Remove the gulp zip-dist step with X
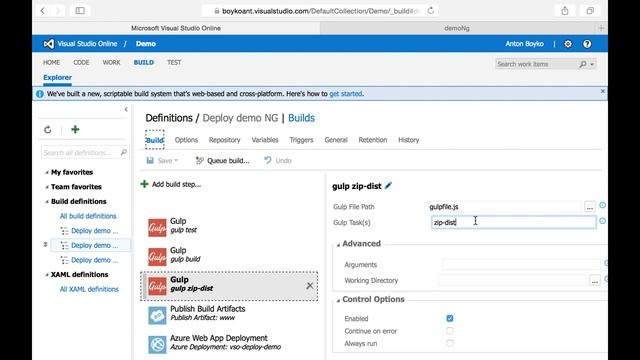Image resolution: width=640 pixels, height=360 pixels. (309, 286)
